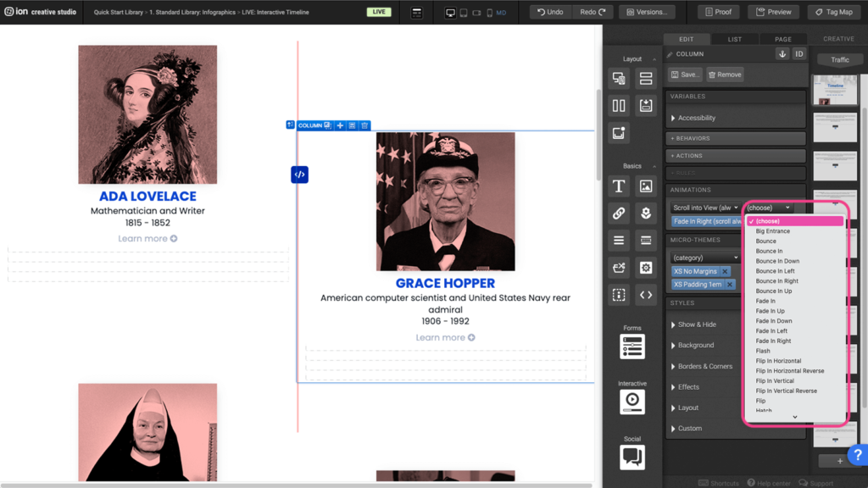868x488 pixels.
Task: Open the Forms element tool
Action: [632, 347]
